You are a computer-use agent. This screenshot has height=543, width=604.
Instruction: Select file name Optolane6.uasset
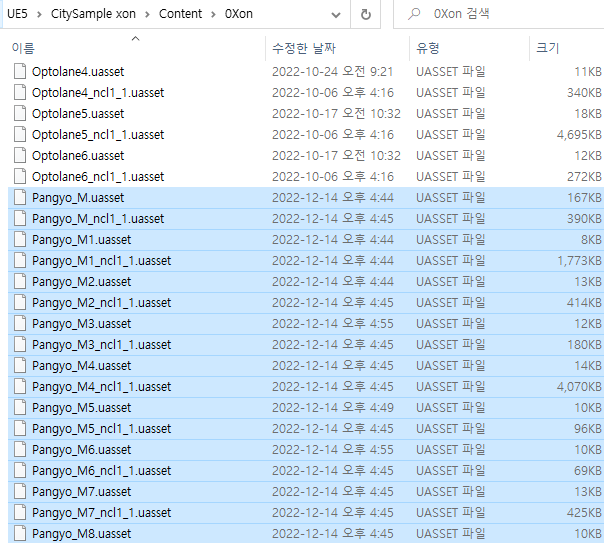tap(78, 156)
